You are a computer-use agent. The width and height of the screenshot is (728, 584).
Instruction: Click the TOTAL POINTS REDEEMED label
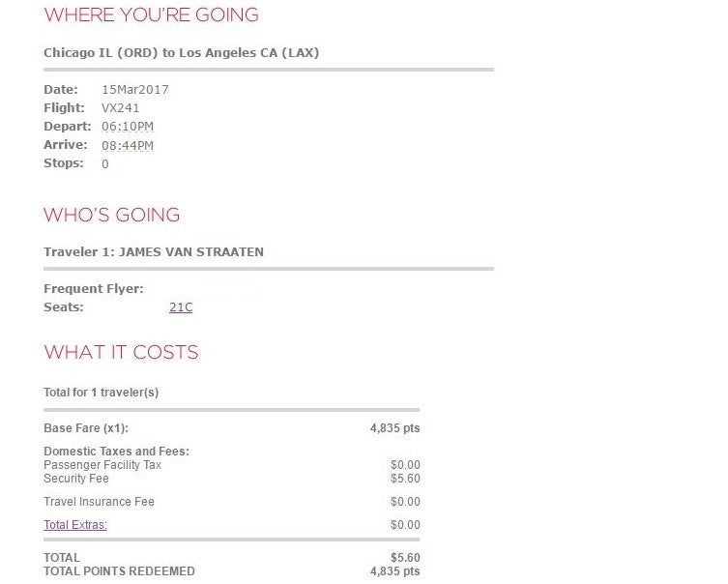coord(119,571)
